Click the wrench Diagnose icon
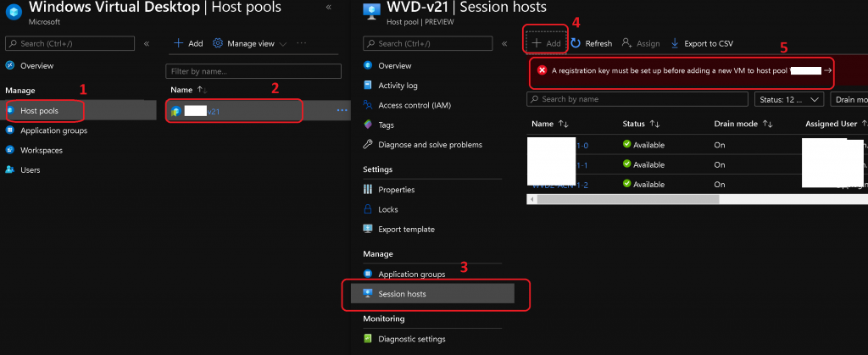 click(368, 145)
